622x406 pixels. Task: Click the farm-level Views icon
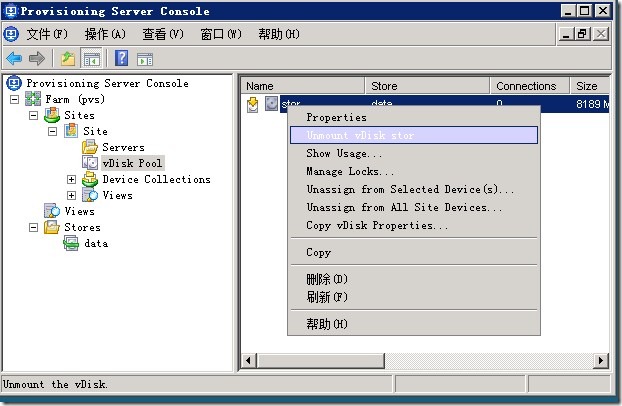tap(52, 211)
